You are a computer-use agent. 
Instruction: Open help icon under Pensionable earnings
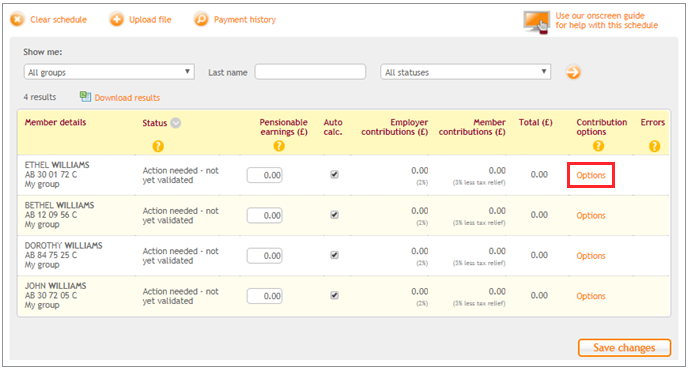[x=279, y=146]
